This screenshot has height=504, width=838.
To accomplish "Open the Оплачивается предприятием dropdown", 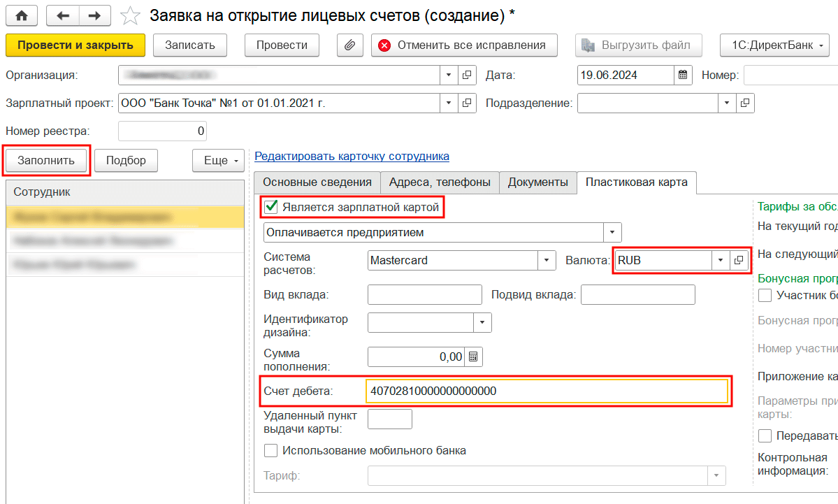I will [612, 232].
